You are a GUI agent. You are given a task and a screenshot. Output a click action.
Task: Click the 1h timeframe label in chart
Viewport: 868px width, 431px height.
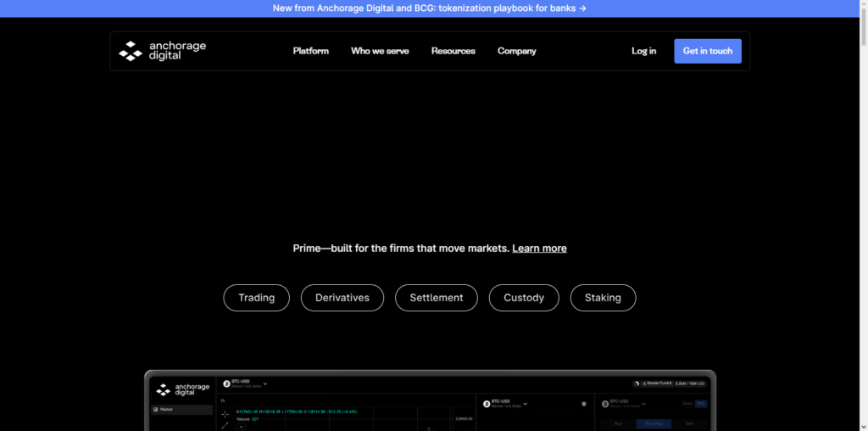coord(223,400)
